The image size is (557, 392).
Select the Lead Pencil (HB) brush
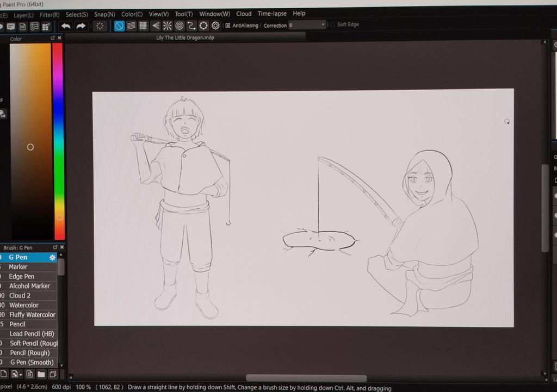coord(28,334)
